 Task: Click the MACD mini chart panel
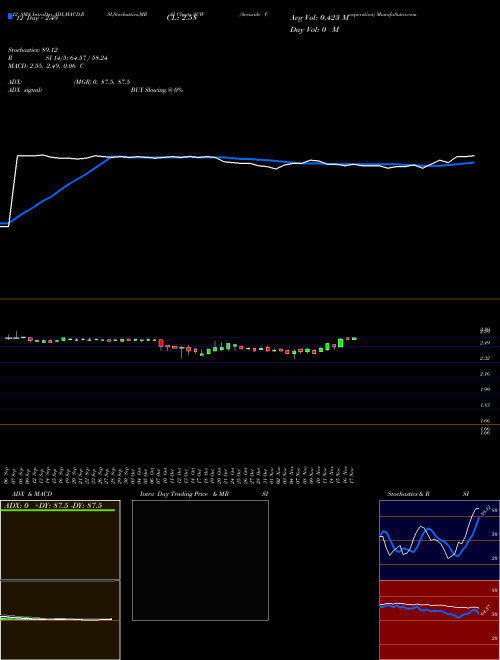[x=60, y=620]
